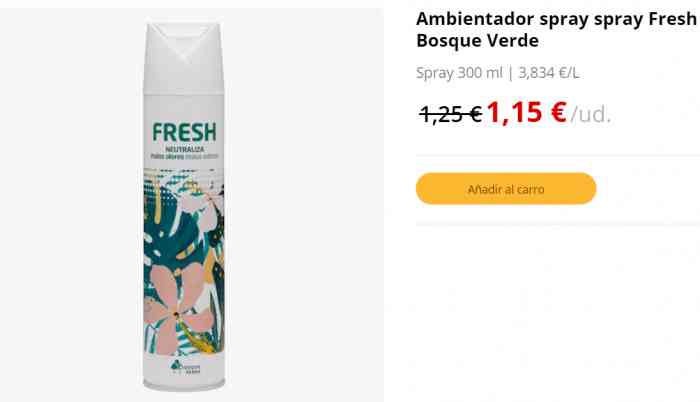The image size is (700, 402).
Task: Open the Ambientador spray Fresh product title
Action: 556,29
